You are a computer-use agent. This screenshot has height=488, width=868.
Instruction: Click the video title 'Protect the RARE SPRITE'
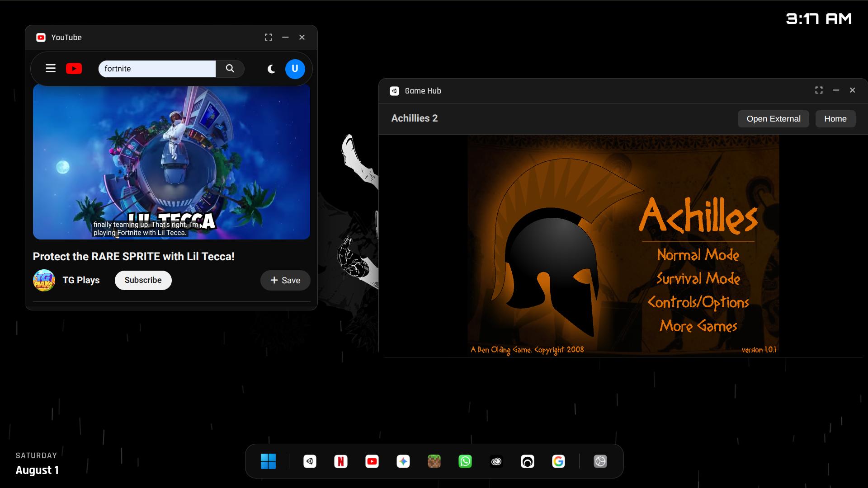(x=134, y=257)
